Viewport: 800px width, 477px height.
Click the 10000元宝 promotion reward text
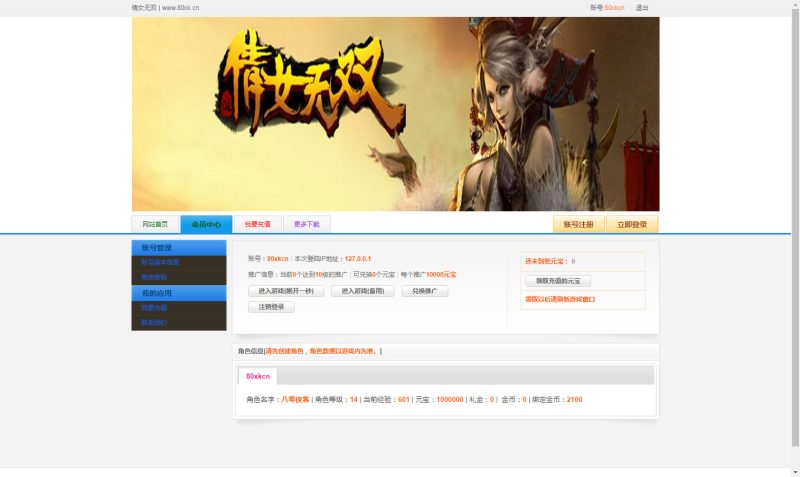(x=441, y=274)
